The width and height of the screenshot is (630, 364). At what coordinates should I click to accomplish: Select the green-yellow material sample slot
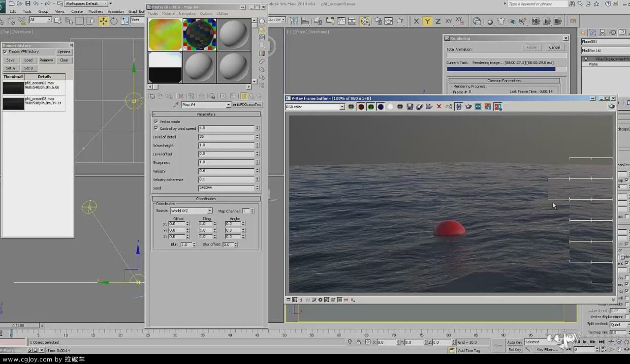pyautogui.click(x=165, y=34)
